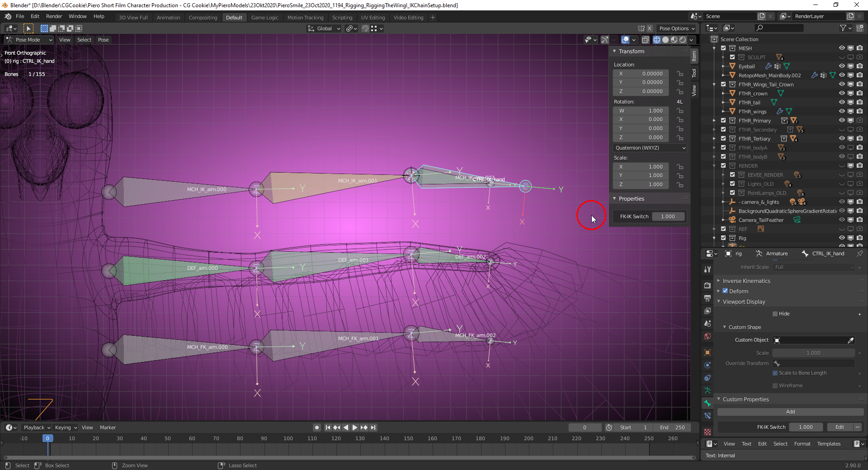Collapse the Custom Shape section
Image resolution: width=868 pixels, height=470 pixels.
pos(723,327)
